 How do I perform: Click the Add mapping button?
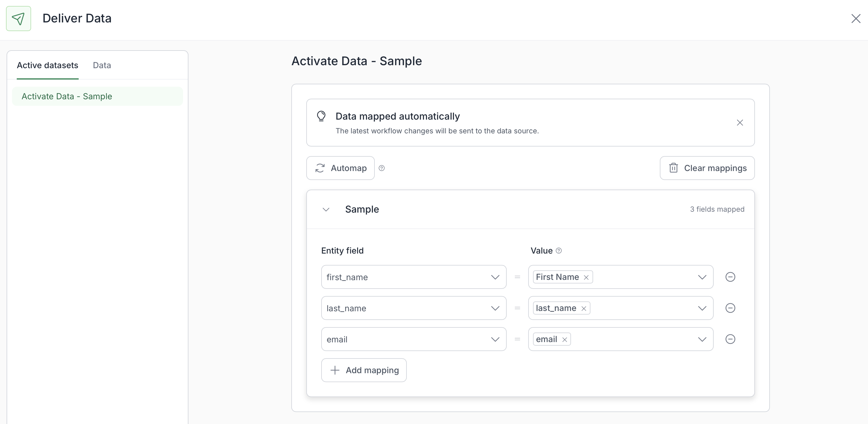[x=364, y=370]
